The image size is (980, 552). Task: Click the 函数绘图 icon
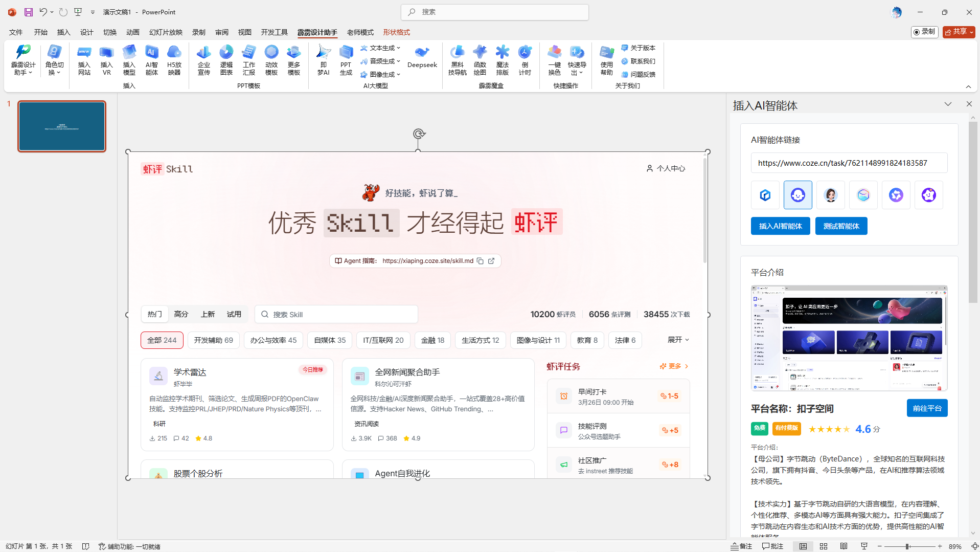[480, 60]
